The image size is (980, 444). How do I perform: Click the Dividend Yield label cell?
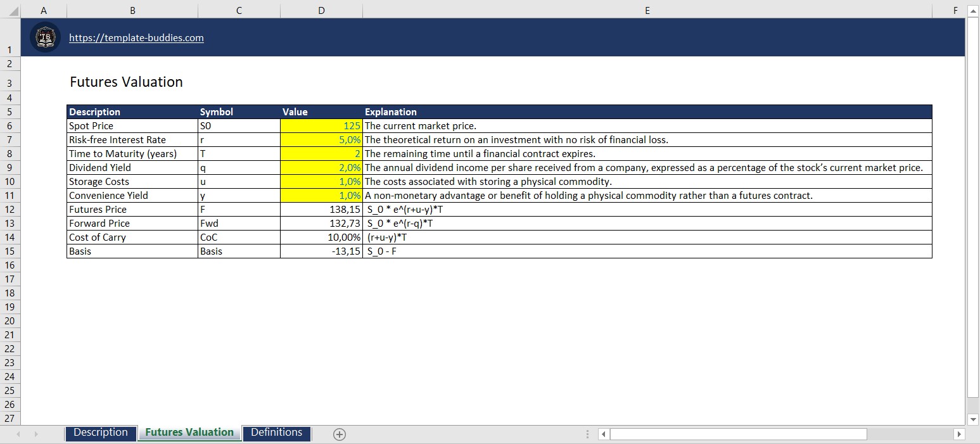pos(132,168)
